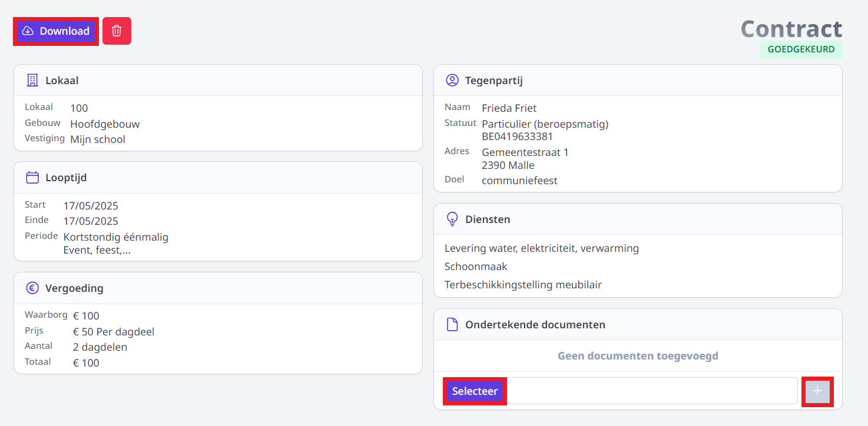
Task: Click the euro icon beside Vergoeding
Action: pos(32,288)
